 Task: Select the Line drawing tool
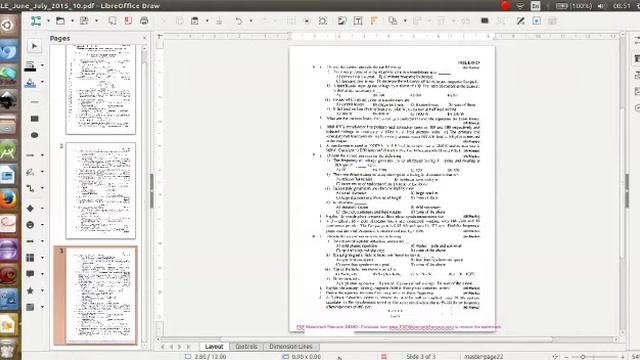(34, 102)
